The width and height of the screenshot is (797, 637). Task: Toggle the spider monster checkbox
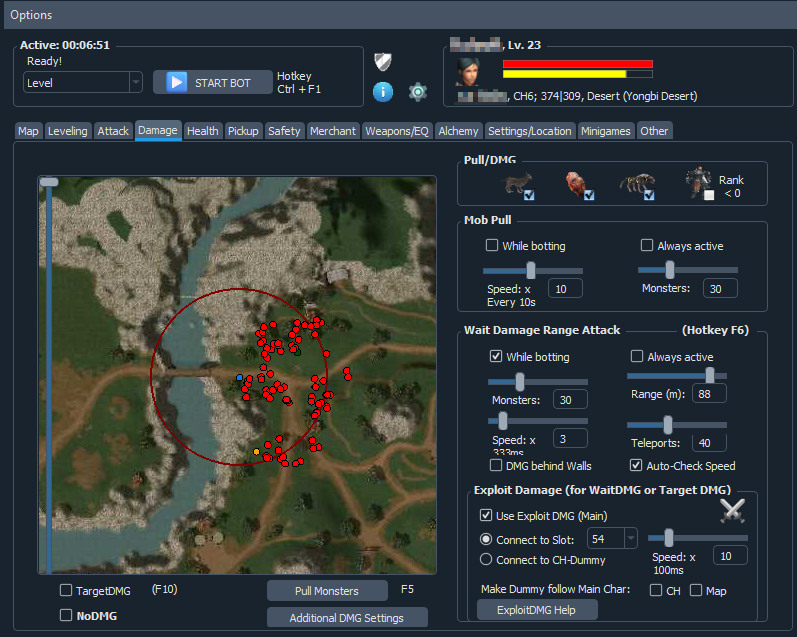(649, 195)
